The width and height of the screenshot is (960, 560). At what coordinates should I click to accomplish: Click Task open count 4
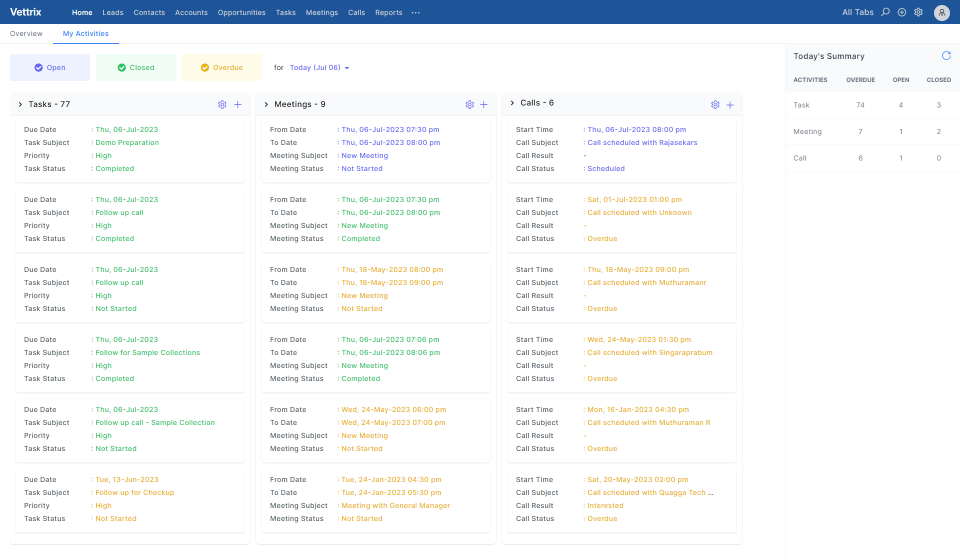point(901,105)
